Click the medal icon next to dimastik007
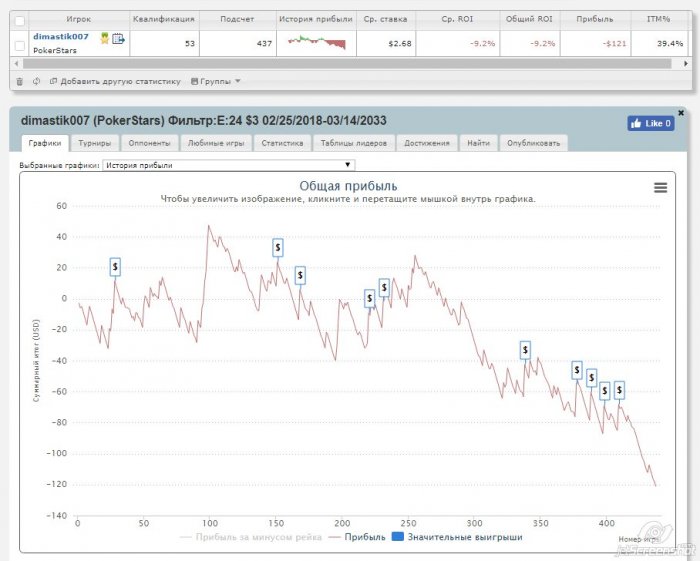This screenshot has height=561, width=700. tap(104, 38)
